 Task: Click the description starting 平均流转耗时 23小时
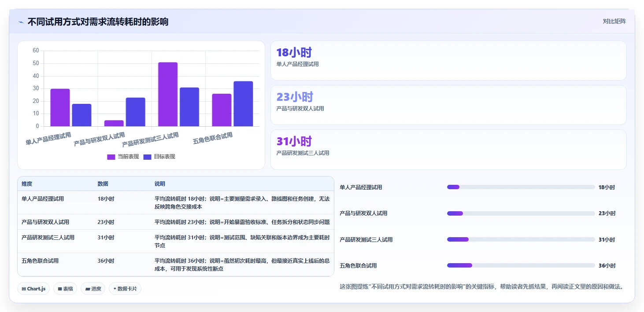[242, 222]
